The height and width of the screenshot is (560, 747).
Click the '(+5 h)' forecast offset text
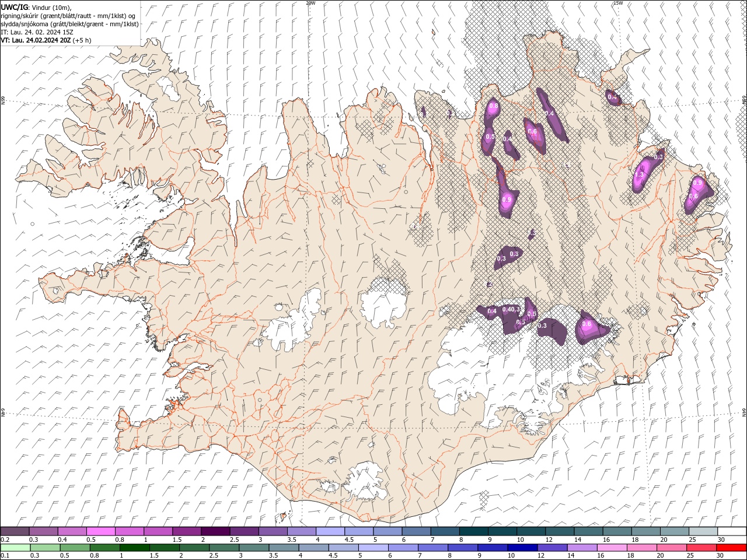click(82, 40)
